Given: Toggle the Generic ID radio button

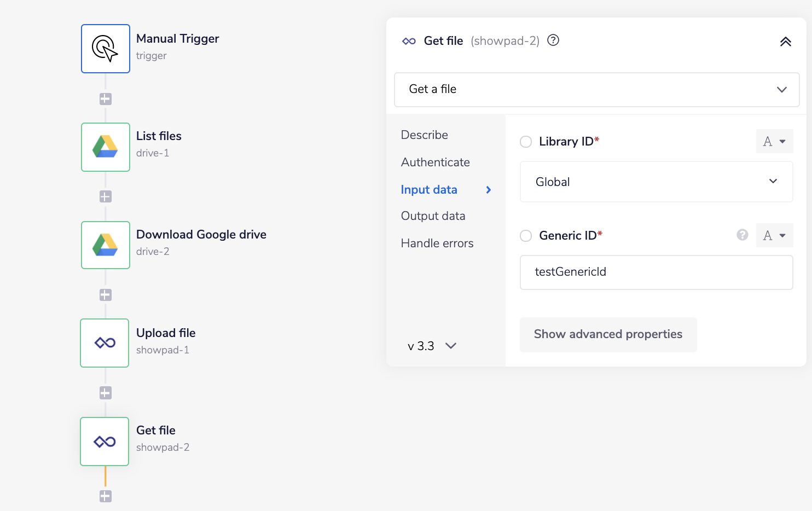Looking at the screenshot, I should point(526,236).
